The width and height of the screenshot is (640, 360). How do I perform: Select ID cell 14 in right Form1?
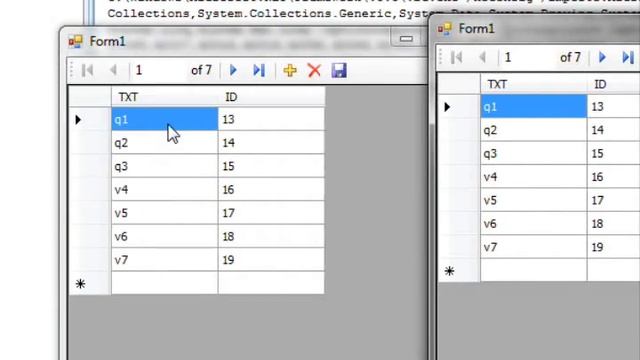tap(614, 130)
